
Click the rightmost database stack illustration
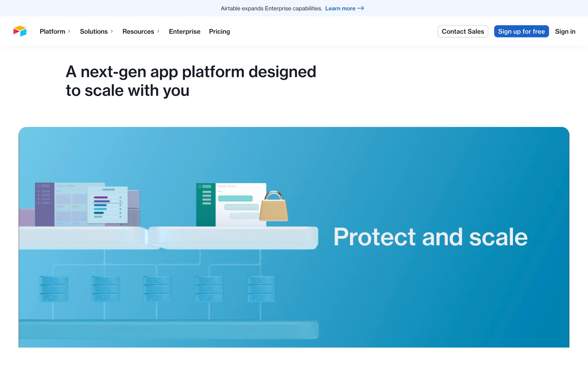click(x=261, y=289)
